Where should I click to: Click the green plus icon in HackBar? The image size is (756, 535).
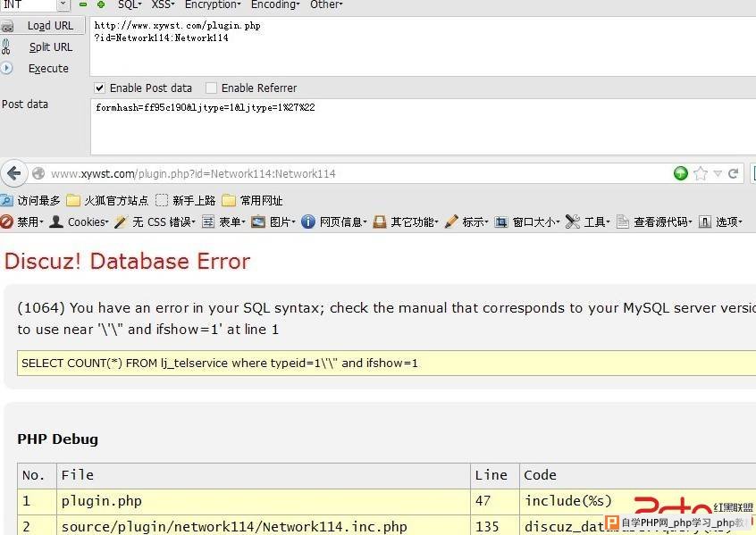(101, 4)
